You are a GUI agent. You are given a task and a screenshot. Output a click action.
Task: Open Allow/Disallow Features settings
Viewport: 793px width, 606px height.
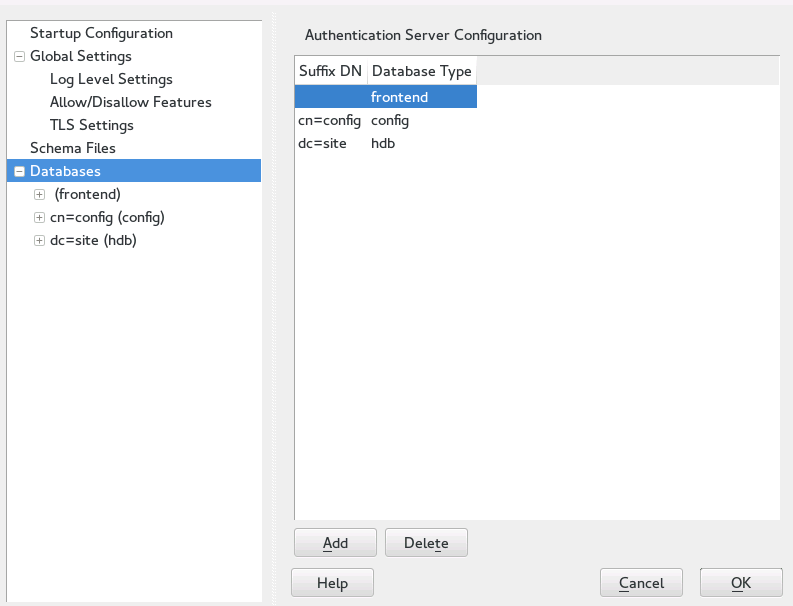pyautogui.click(x=130, y=102)
